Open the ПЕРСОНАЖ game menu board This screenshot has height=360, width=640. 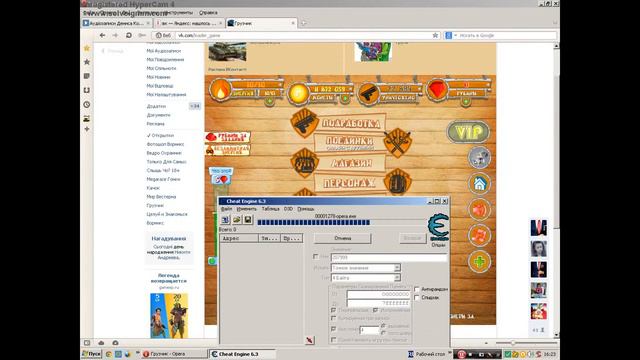point(349,183)
